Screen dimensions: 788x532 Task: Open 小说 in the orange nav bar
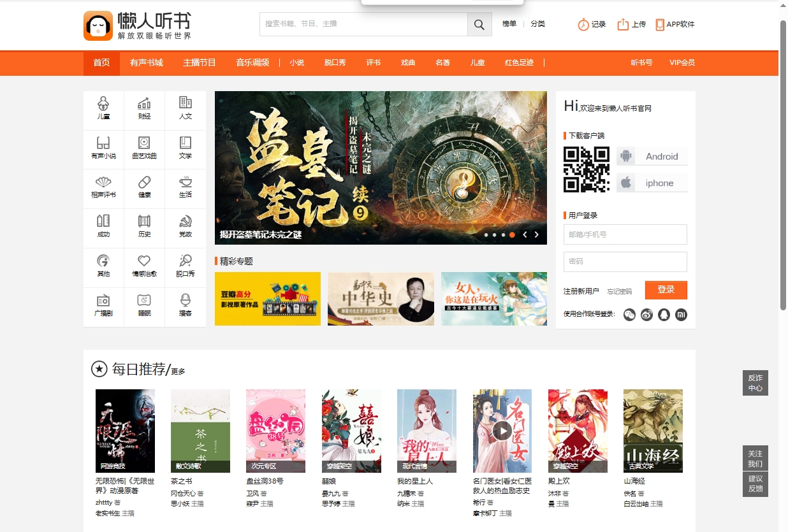click(296, 62)
